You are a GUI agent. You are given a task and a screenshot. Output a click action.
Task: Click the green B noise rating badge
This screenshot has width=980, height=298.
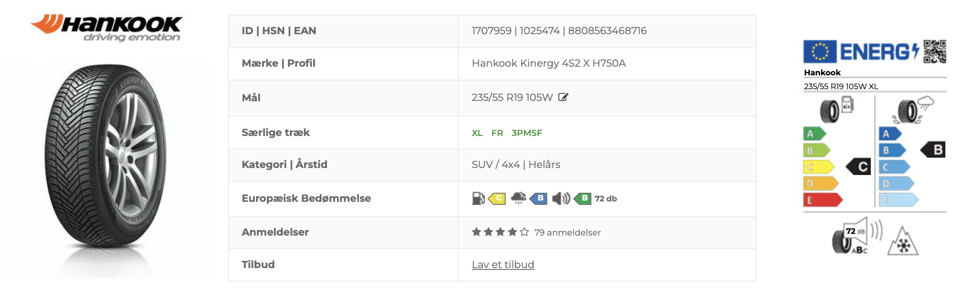(x=582, y=198)
